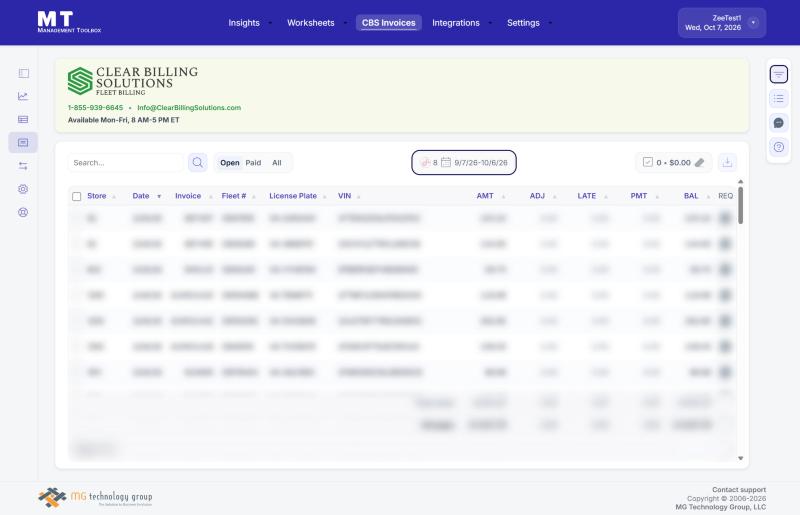Open the line chart insights sidebar icon
Screen dimensions: 800x515
[23, 96]
